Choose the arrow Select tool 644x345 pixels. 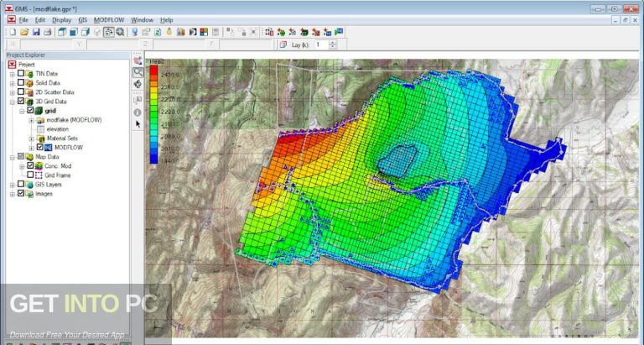[x=138, y=123]
